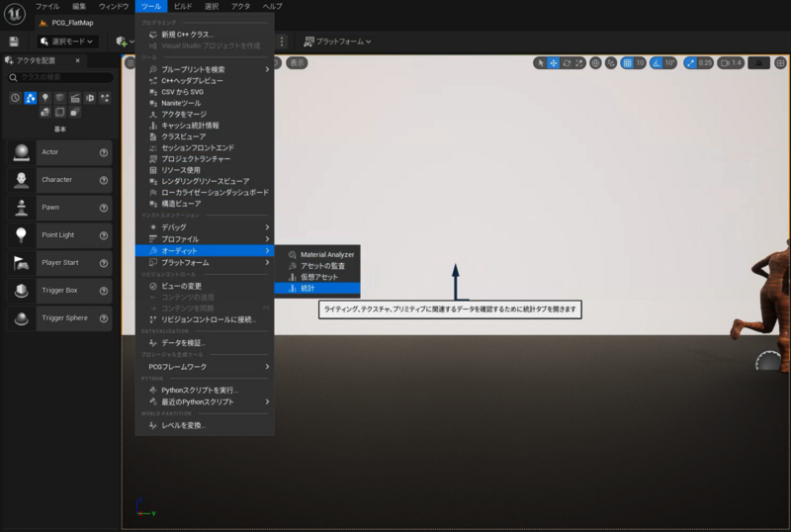Open the camera speed 1.4 setting

(731, 63)
